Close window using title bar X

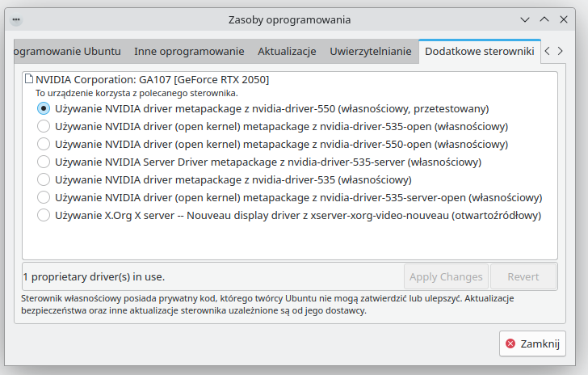coord(564,19)
